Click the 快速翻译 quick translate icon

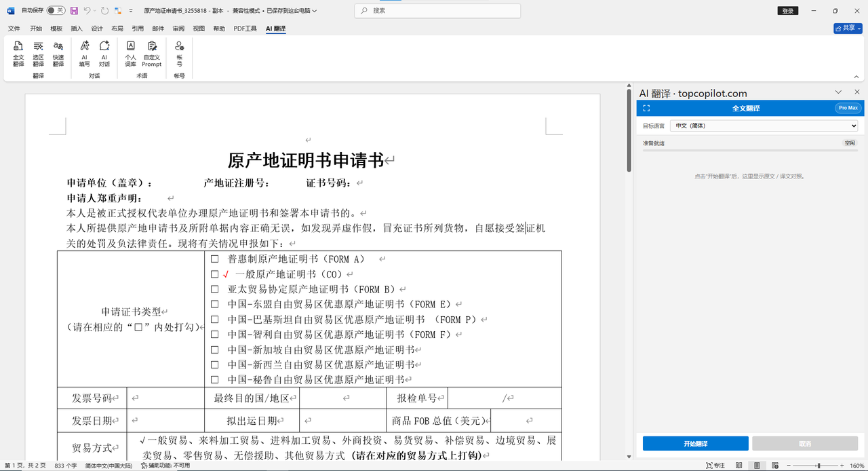tap(58, 54)
